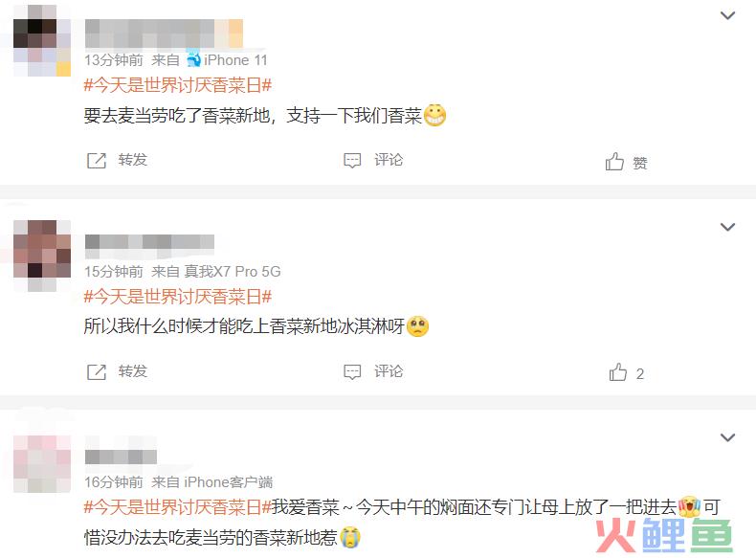Image resolution: width=756 pixels, height=558 pixels.
Task: Open second poster's avatar
Action: coord(42,256)
